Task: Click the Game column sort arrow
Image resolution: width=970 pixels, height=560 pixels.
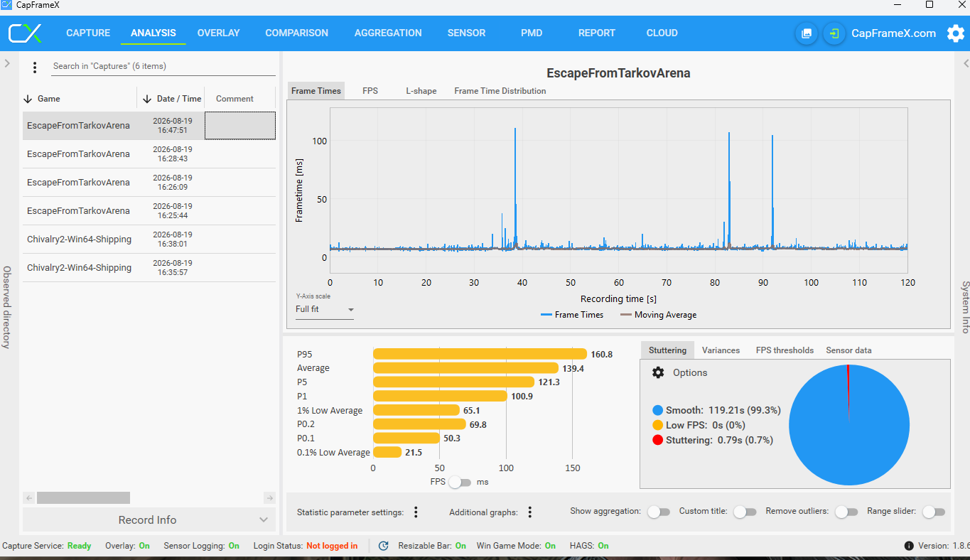Action: pyautogui.click(x=28, y=99)
